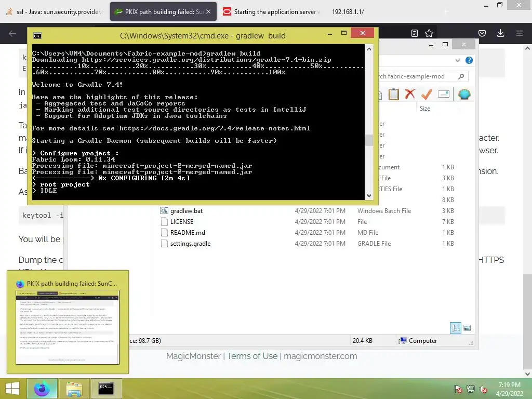Viewport: 532px width, 399px height.
Task: Maximize the Explorer window
Action: click(445, 45)
